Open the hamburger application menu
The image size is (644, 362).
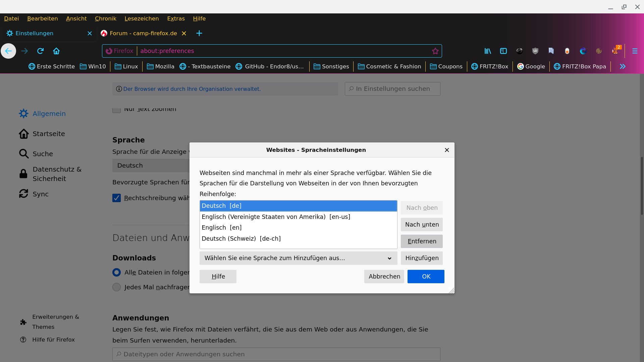point(635,51)
